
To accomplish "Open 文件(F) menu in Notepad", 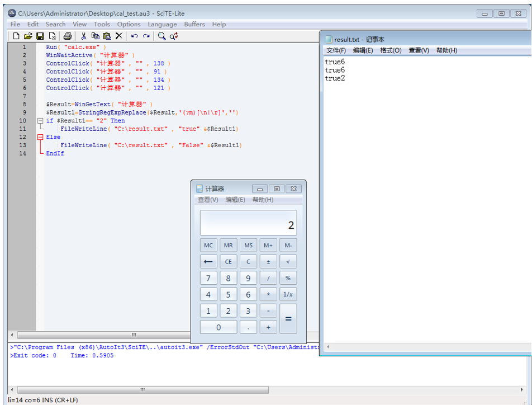I will [336, 50].
